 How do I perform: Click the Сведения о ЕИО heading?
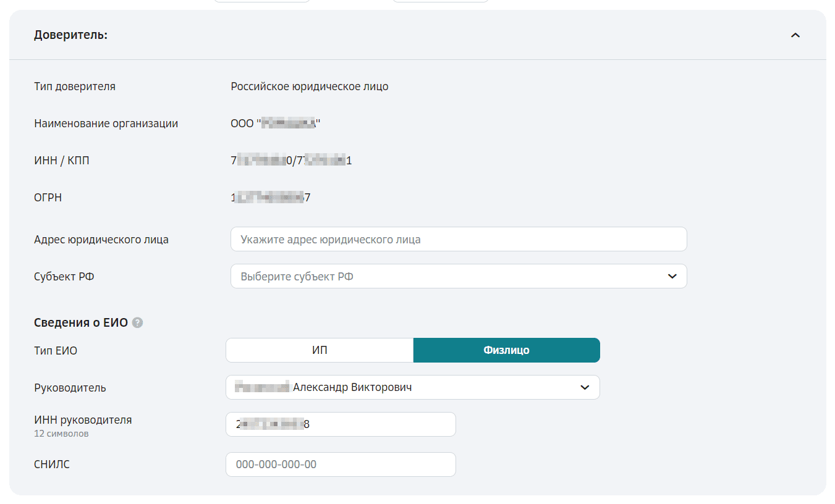(x=81, y=322)
